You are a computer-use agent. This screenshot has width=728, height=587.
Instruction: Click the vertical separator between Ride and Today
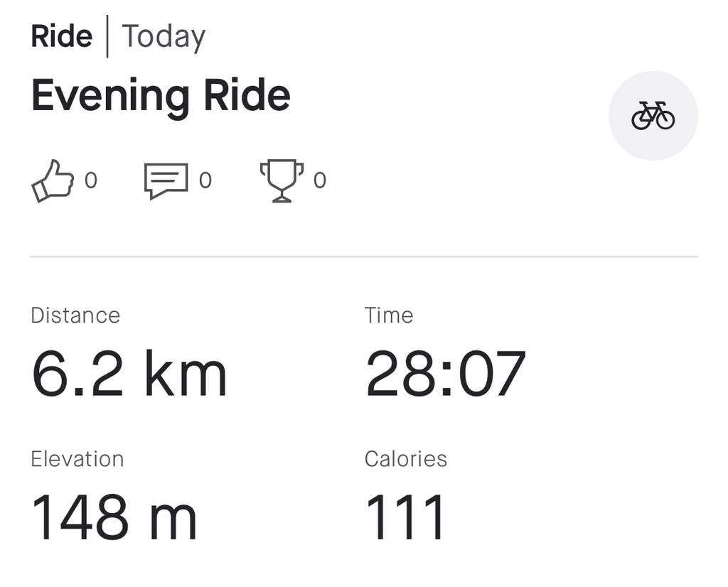coord(107,36)
